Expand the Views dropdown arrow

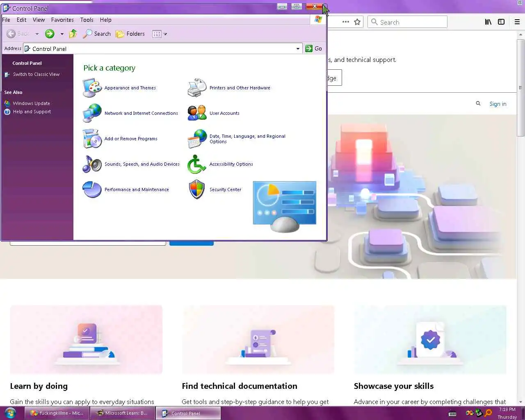tap(165, 34)
